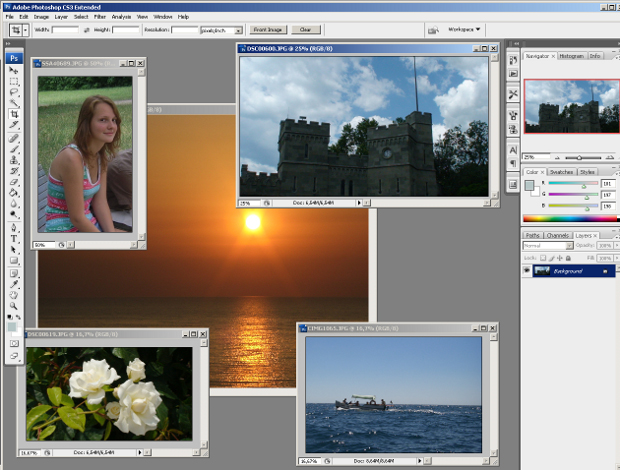Open the Workspace dropdown menu
This screenshot has height=470, width=620.
(464, 29)
